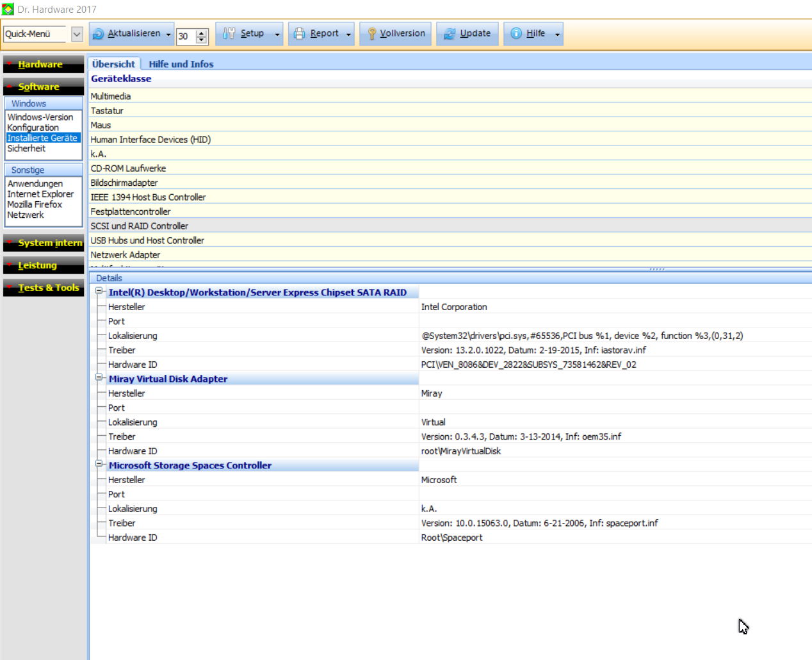Click the Details panel header

450,278
